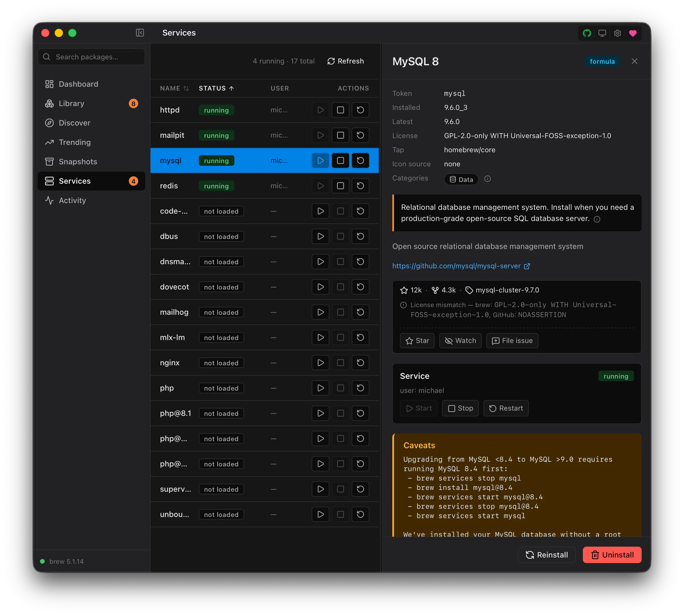Image resolution: width=684 pixels, height=616 pixels.
Task: Click the monitor display icon
Action: pos(602,33)
